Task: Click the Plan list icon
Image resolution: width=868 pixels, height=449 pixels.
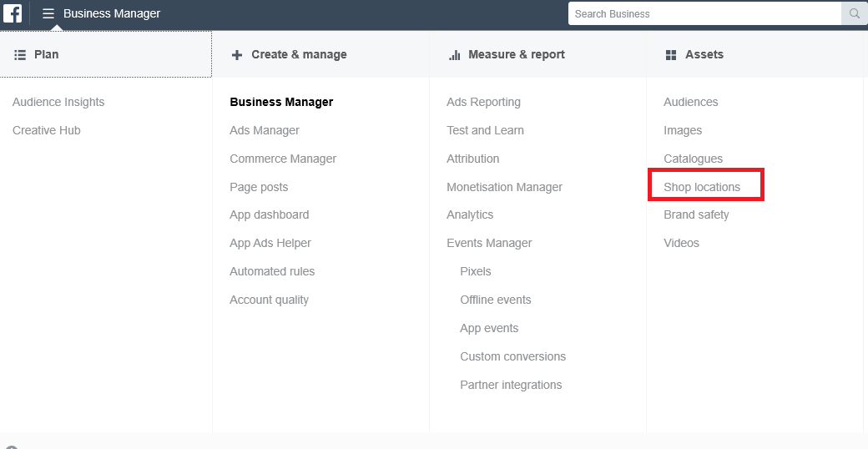Action: tap(20, 55)
